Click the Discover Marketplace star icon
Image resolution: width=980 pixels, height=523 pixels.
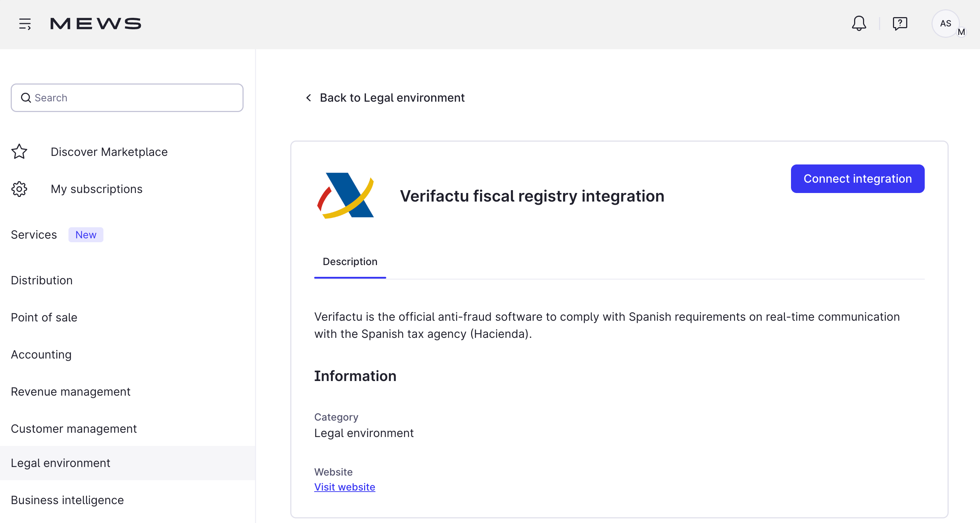[x=19, y=152]
